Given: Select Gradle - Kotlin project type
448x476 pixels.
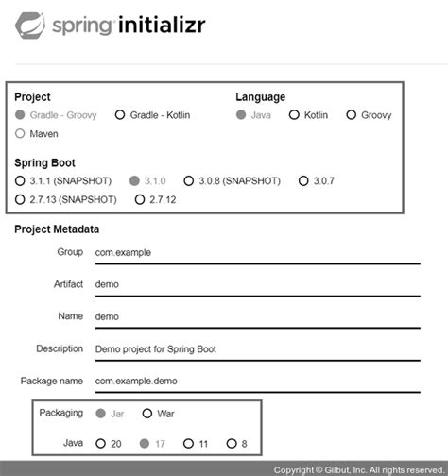Looking at the screenshot, I should [x=120, y=115].
